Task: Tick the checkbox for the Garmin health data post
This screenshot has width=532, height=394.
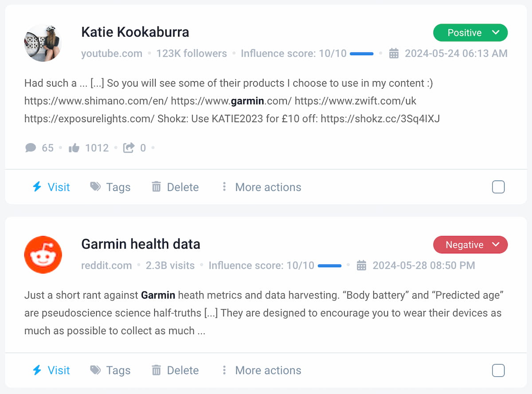Action: coord(498,370)
